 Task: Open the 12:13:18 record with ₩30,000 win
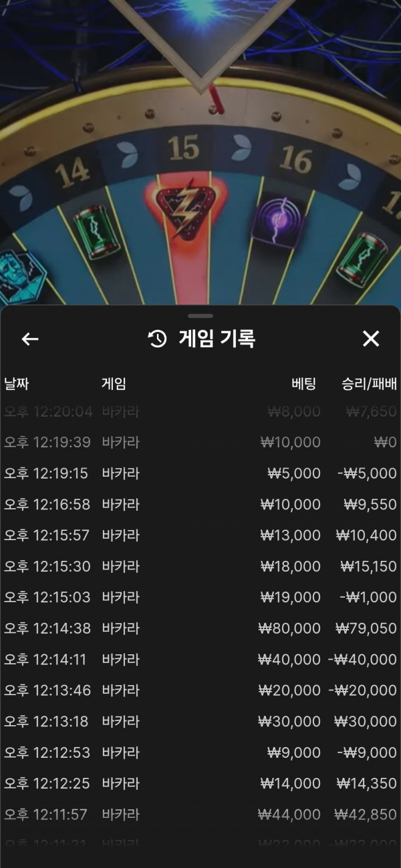pos(200,721)
